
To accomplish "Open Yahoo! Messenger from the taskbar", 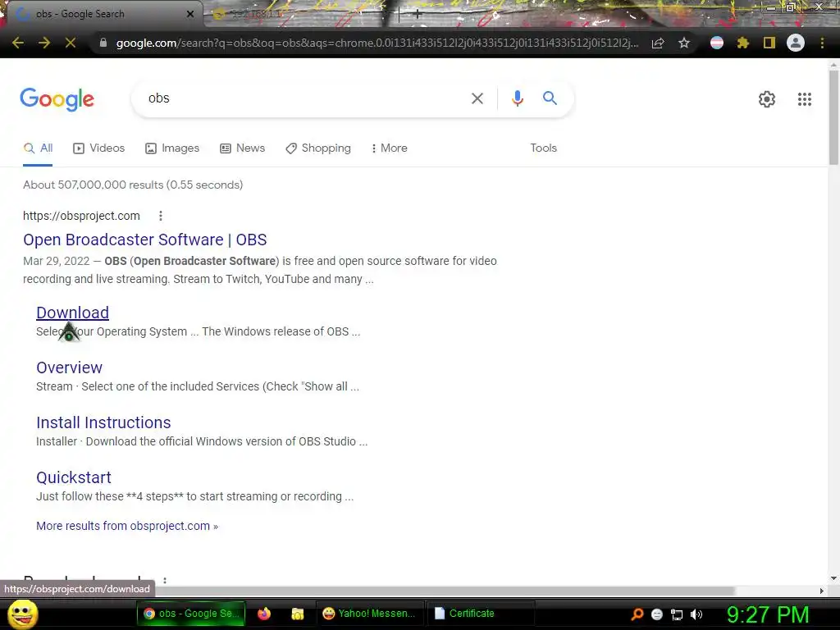I will coord(370,614).
